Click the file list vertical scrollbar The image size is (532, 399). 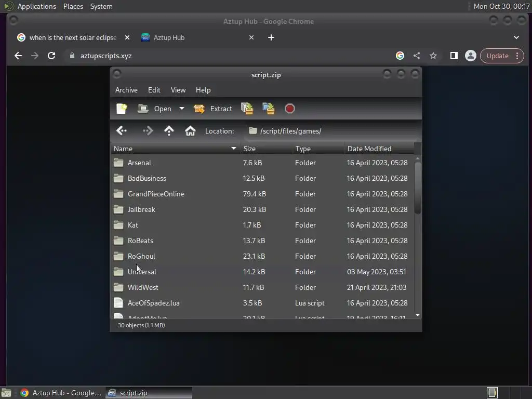click(418, 188)
